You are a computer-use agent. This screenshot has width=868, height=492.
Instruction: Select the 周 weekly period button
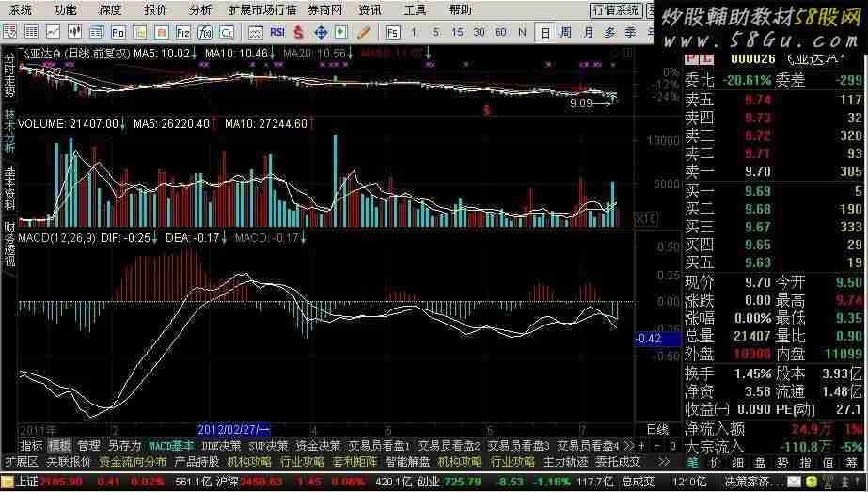(566, 32)
